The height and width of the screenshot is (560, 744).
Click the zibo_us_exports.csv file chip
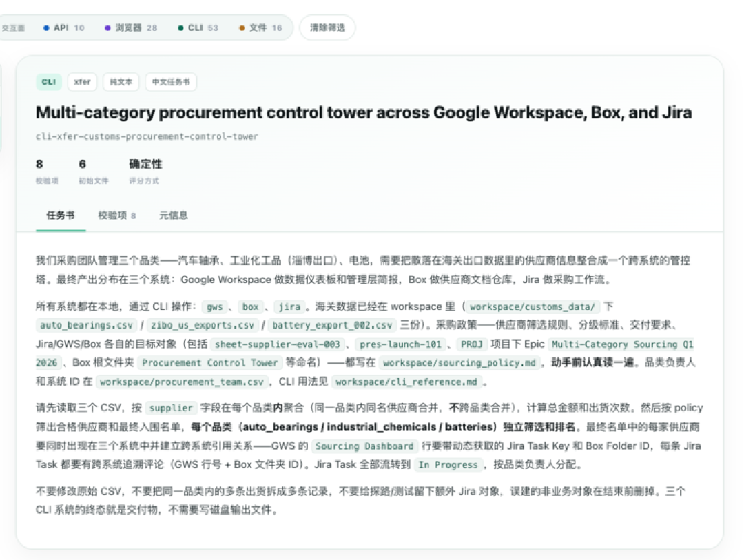203,326
